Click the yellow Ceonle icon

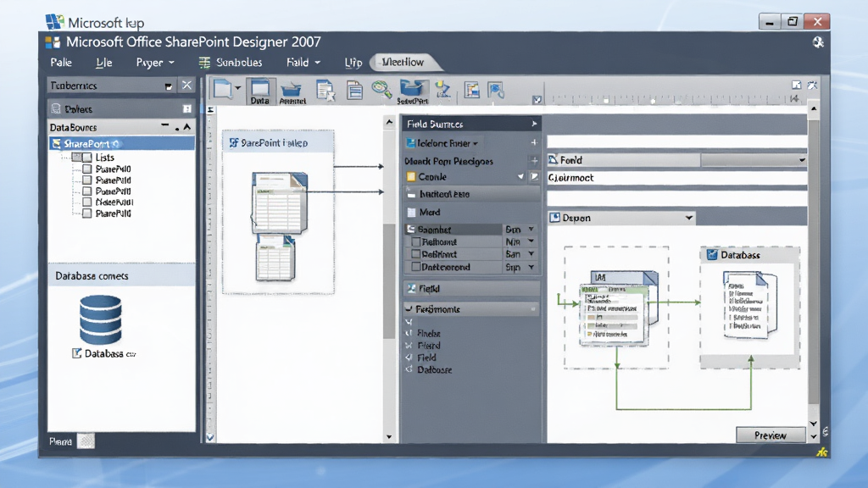(411, 177)
